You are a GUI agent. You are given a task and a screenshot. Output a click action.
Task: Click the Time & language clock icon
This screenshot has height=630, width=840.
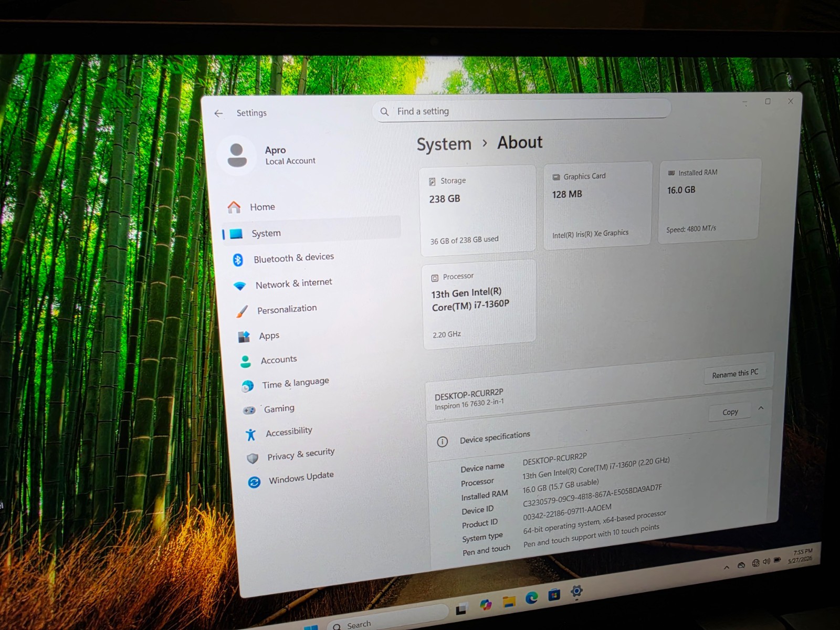(x=247, y=386)
